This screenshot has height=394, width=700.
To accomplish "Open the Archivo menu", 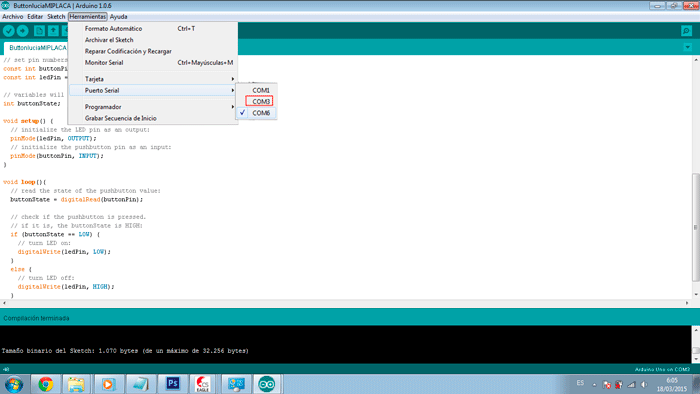I will pos(12,17).
